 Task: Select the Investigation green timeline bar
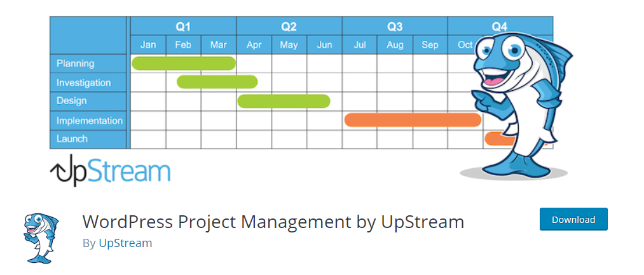pos(217,82)
